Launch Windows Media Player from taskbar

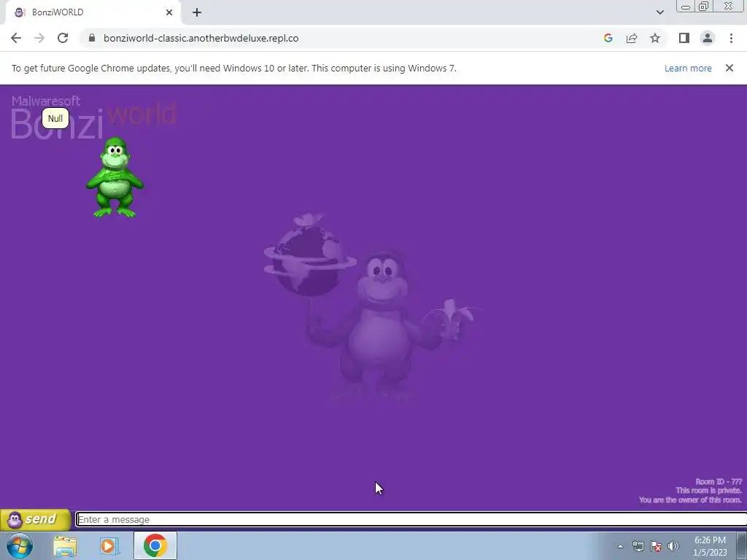pyautogui.click(x=109, y=545)
